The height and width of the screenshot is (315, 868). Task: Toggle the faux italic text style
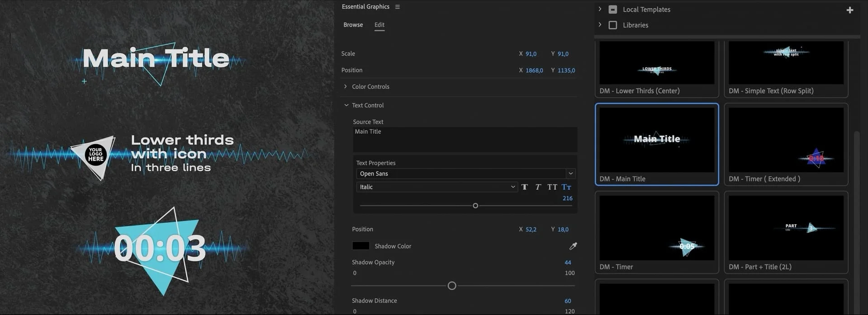pos(538,187)
